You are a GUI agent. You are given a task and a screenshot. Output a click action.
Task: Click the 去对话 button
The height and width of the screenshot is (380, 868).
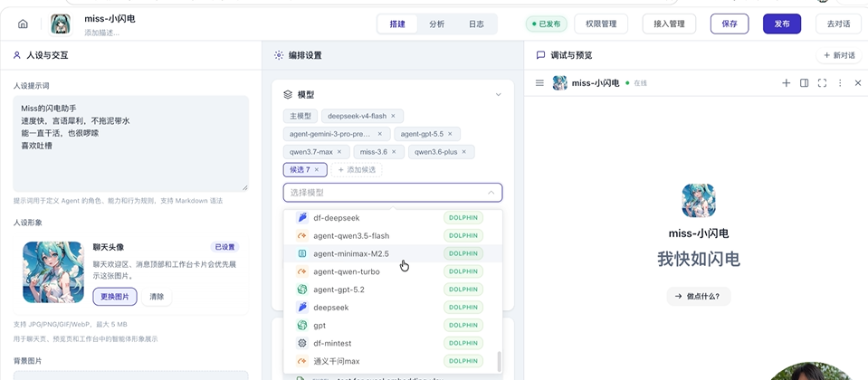tap(838, 24)
